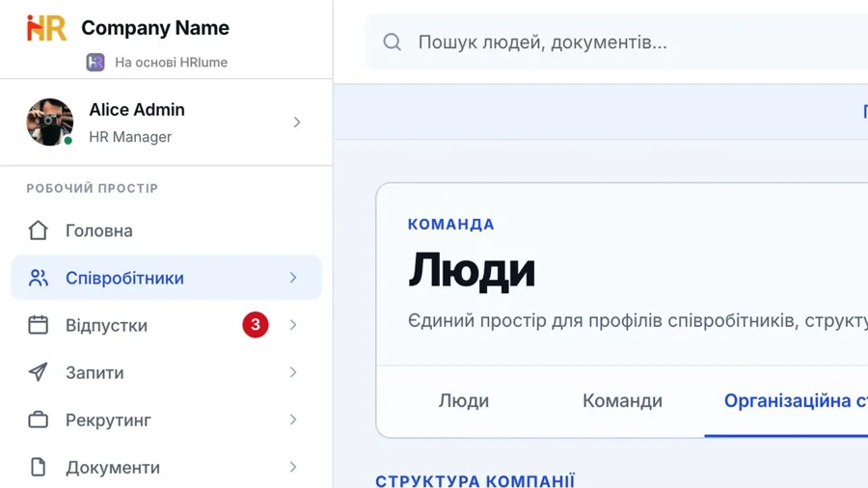Viewport: 868px width, 488px height.
Task: Expand the Співробітники submenu chevron
Action: click(x=293, y=278)
